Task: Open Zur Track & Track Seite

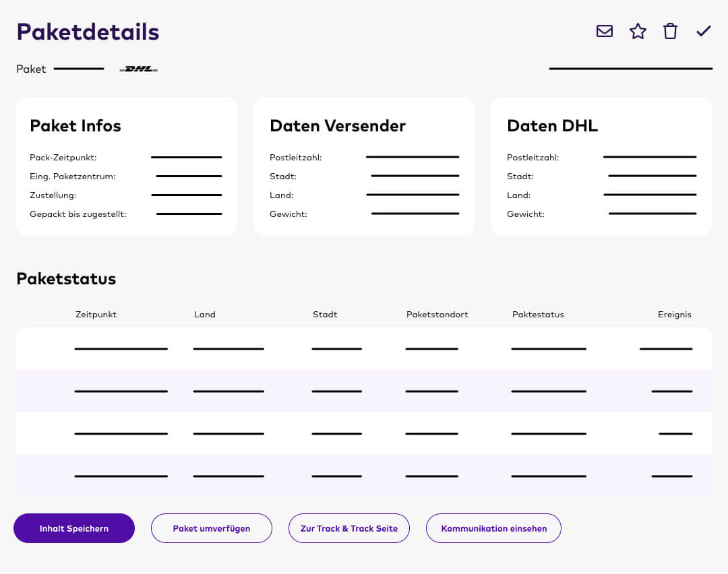Action: 349,528
